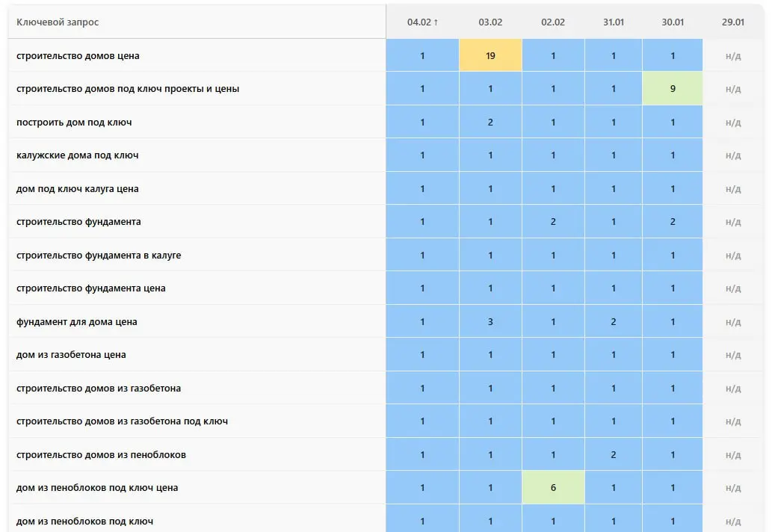Open keyword 'строительство домов из пеноблоков'

tap(101, 454)
